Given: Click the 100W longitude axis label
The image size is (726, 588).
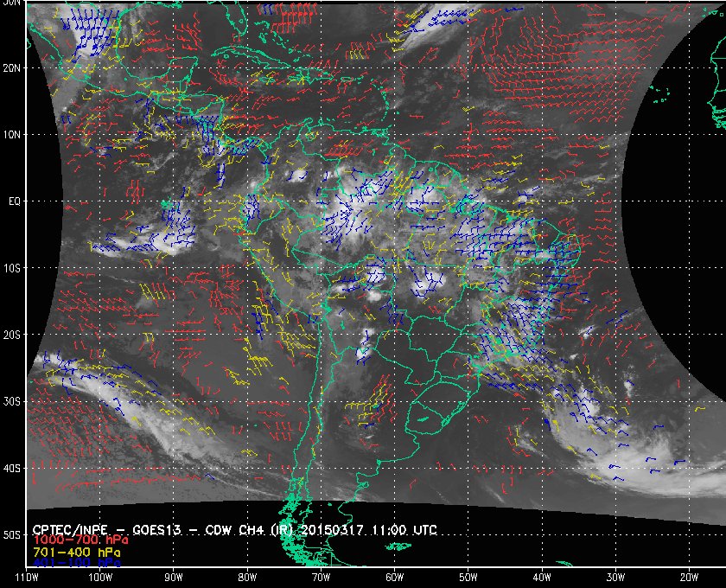Looking at the screenshot, I should coord(100,578).
